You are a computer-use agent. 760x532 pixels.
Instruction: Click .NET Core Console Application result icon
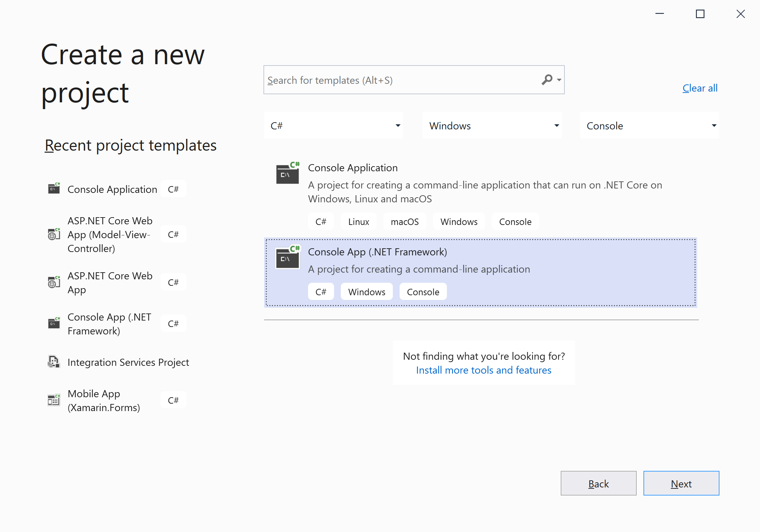(x=287, y=173)
